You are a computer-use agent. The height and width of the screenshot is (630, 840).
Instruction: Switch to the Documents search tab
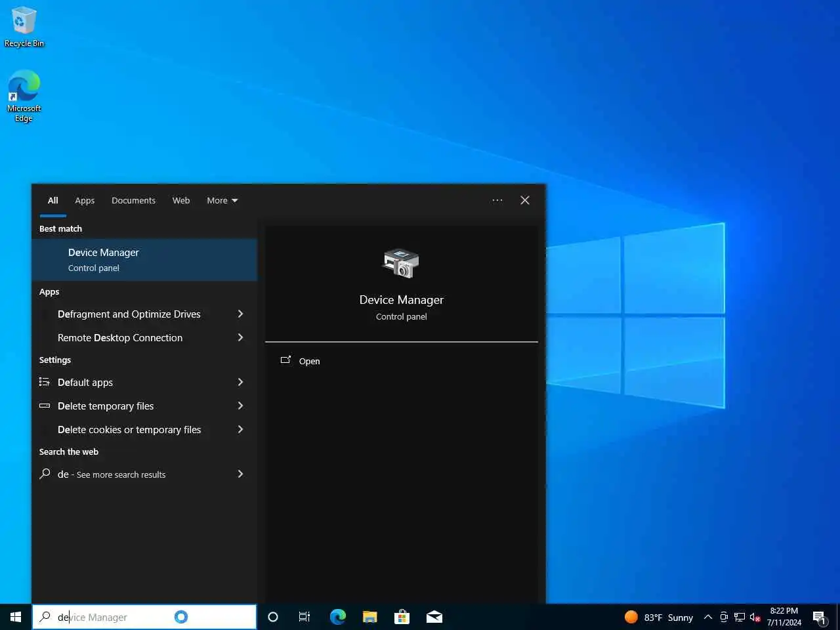coord(133,200)
